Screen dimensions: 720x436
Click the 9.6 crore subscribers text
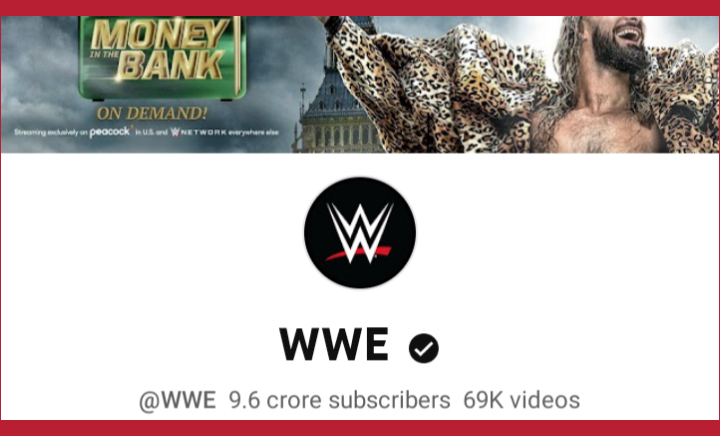coord(339,400)
